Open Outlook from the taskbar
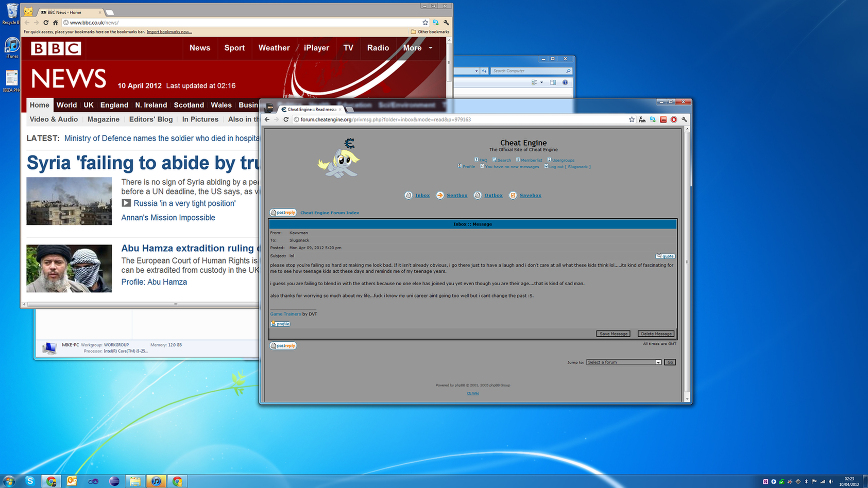This screenshot has height=488, width=868. [72, 481]
